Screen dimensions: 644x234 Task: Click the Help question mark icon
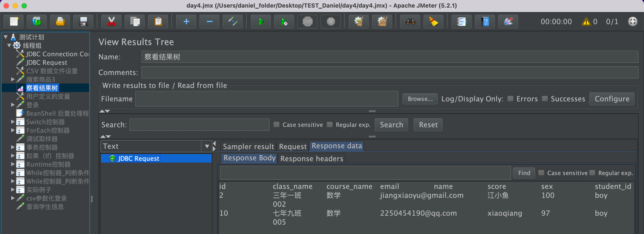[485, 21]
